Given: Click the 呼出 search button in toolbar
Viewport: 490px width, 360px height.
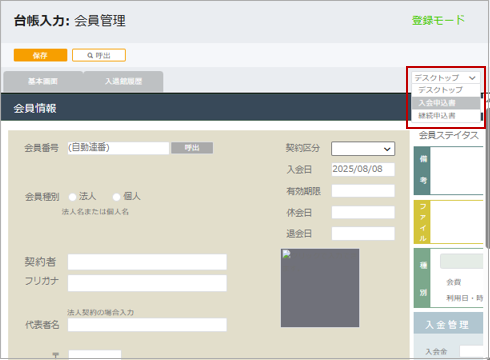Looking at the screenshot, I should click(99, 55).
